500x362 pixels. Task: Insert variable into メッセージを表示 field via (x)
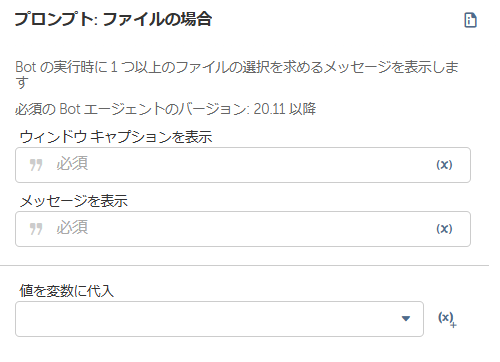tap(444, 229)
